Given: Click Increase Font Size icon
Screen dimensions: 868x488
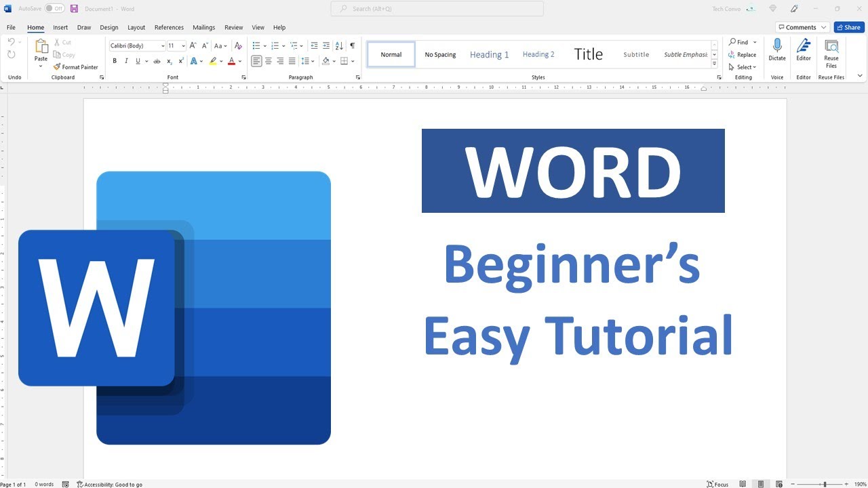Looking at the screenshot, I should 193,45.
